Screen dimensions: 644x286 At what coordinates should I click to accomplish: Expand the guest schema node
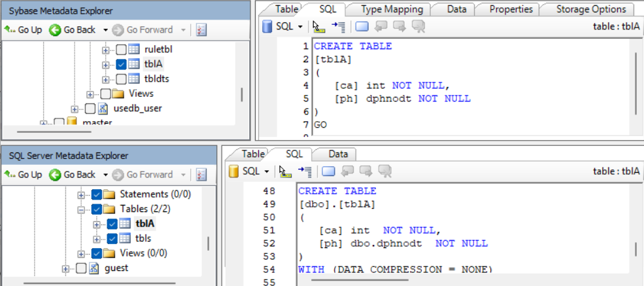tap(66, 269)
